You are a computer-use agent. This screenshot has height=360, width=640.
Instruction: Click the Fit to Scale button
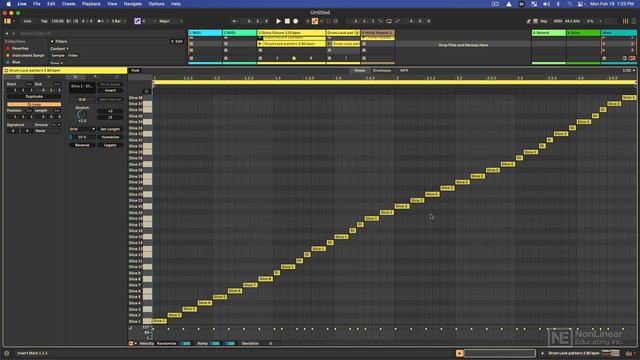110,84
